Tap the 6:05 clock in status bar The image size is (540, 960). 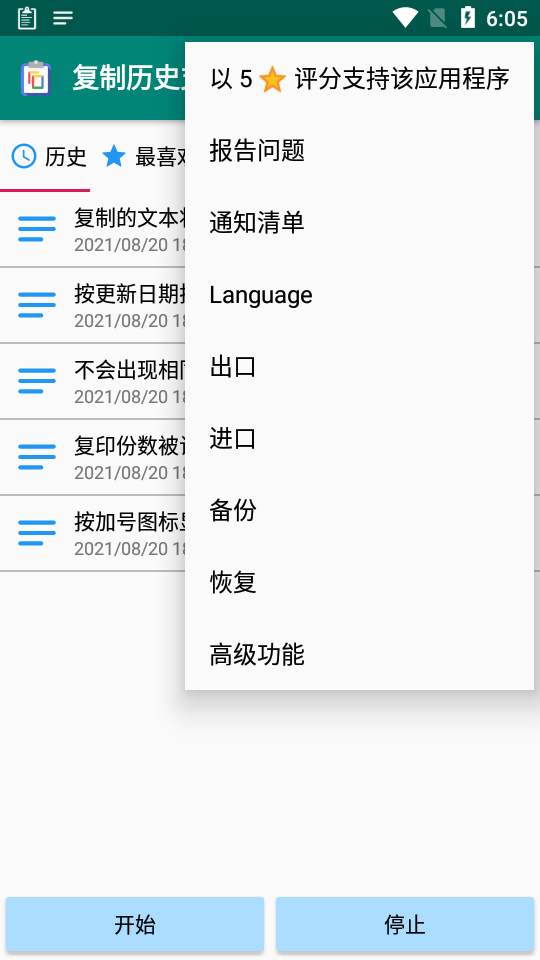click(x=507, y=18)
